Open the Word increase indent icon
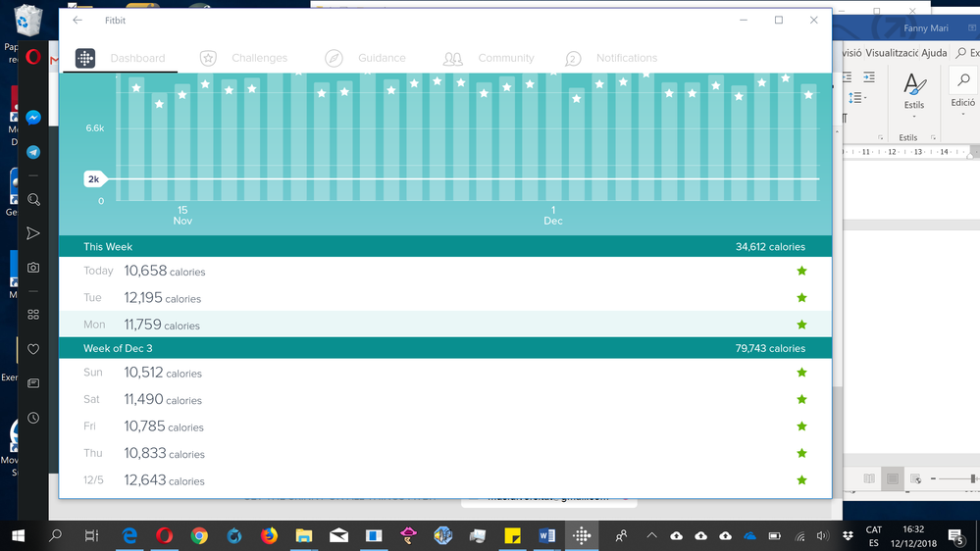Viewport: 980px width, 551px height. coord(868,77)
